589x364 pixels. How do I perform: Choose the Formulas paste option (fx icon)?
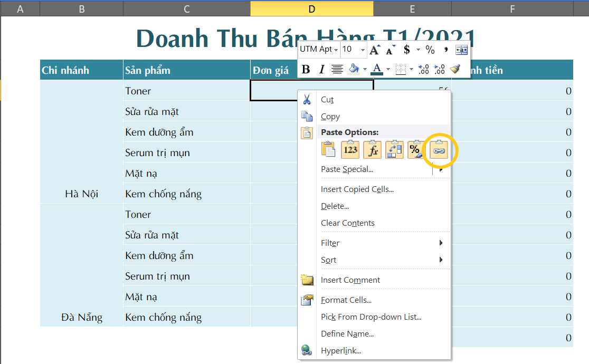(373, 150)
